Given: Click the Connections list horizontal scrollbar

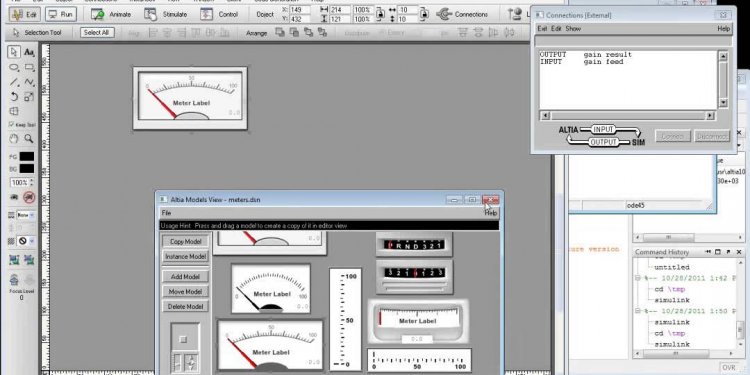Looking at the screenshot, I should click(x=628, y=115).
